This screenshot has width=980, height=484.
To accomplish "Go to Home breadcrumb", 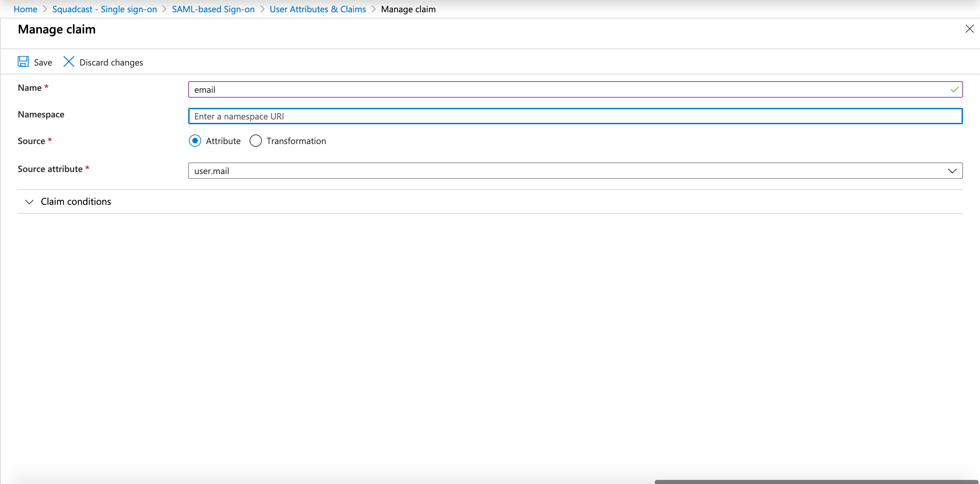I will pyautogui.click(x=25, y=9).
